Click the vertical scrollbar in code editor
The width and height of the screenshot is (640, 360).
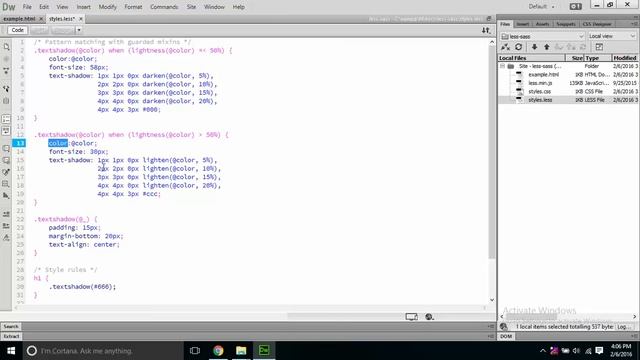[x=492, y=151]
